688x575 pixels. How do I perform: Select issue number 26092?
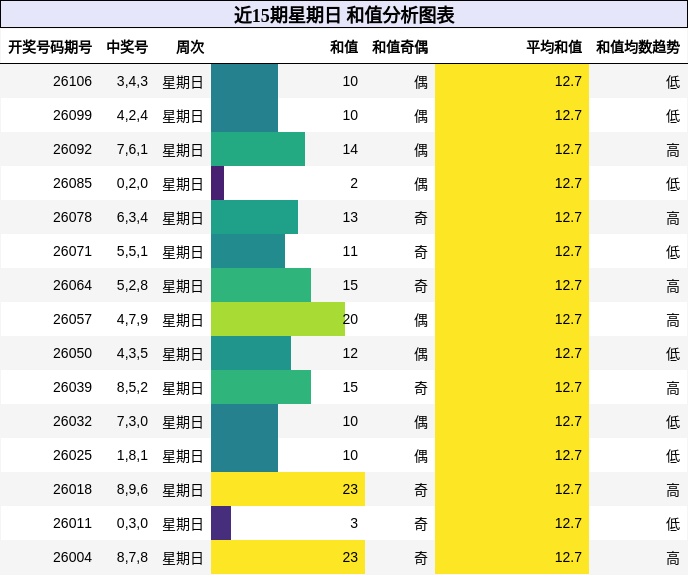click(x=72, y=149)
